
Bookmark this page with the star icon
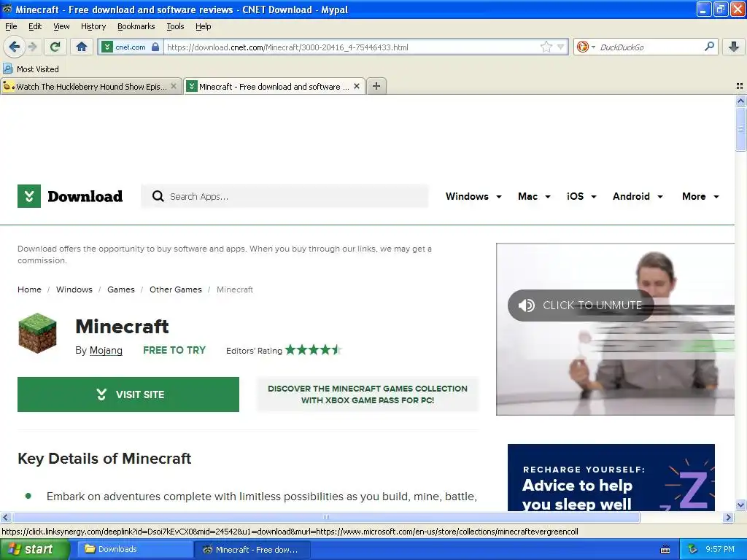(x=546, y=47)
